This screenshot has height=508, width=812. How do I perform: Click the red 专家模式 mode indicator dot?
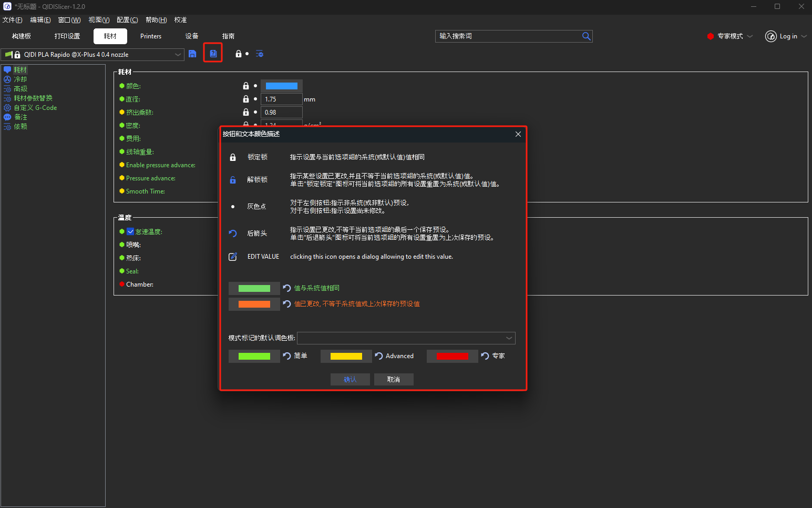click(711, 36)
